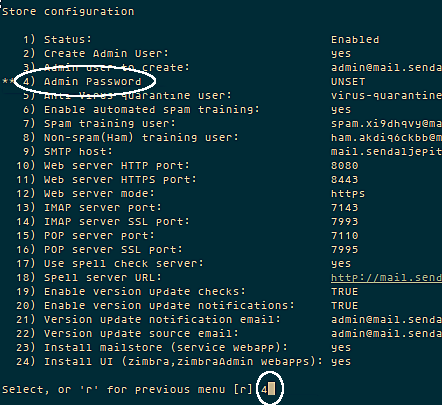Click the input cursor after the prompt

click(x=271, y=389)
